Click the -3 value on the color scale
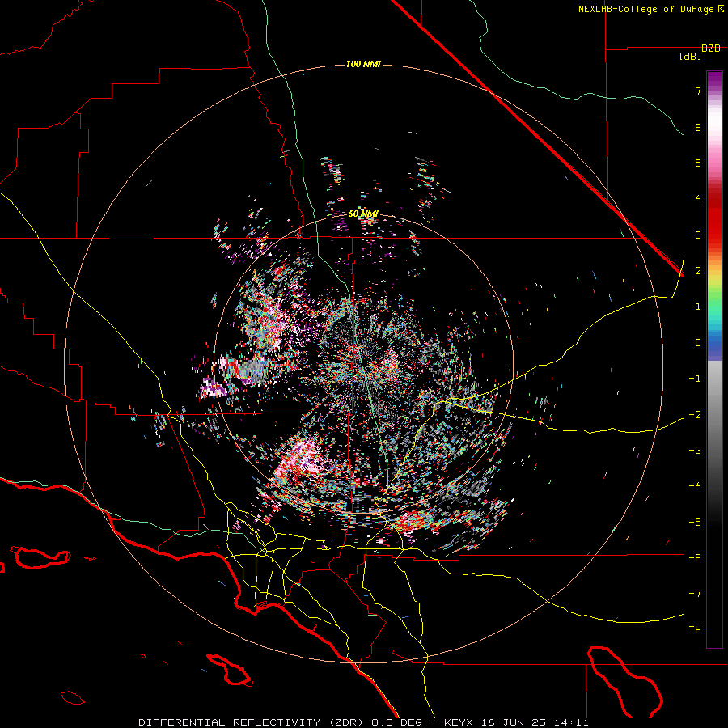 tap(695, 451)
